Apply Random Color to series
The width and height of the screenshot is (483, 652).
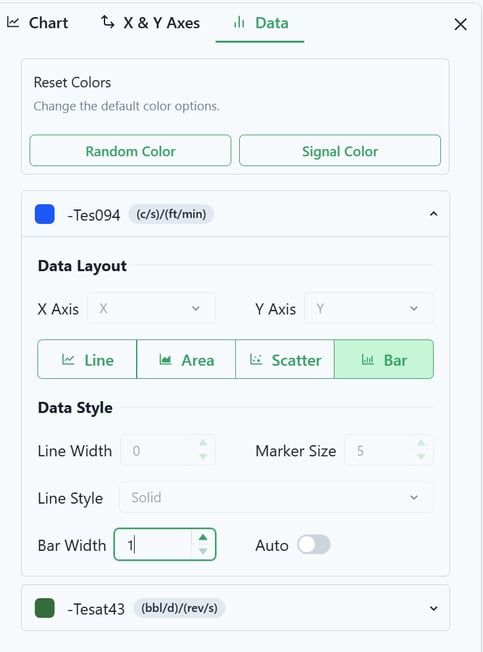click(131, 151)
